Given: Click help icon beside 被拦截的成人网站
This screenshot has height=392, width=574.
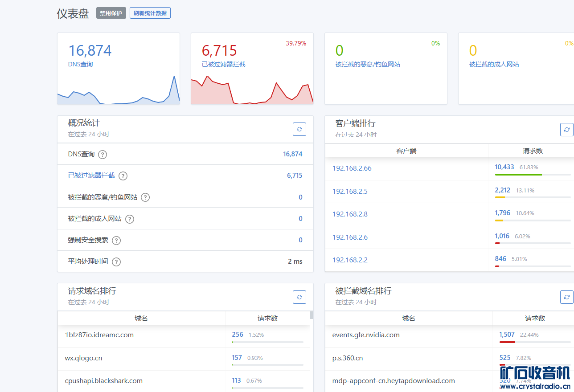Looking at the screenshot, I should pyautogui.click(x=130, y=219).
